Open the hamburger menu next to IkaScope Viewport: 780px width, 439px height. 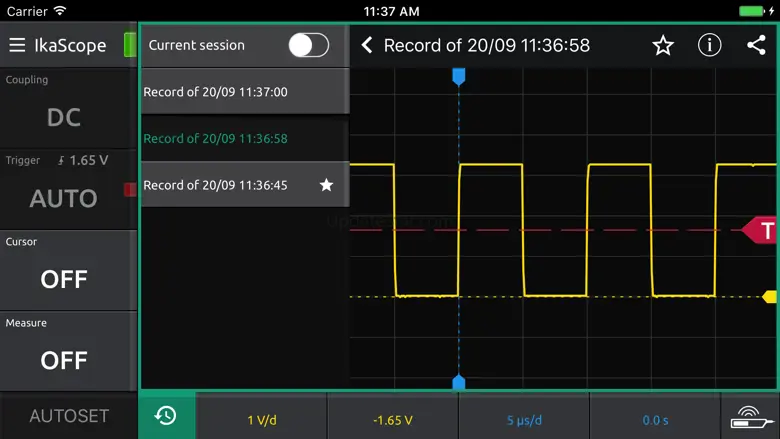click(x=17, y=45)
